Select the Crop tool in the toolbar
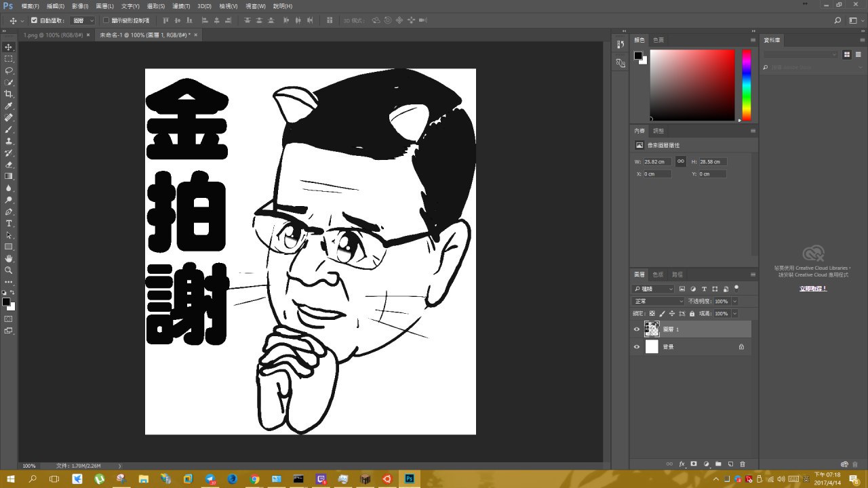868x488 pixels. pos(9,94)
